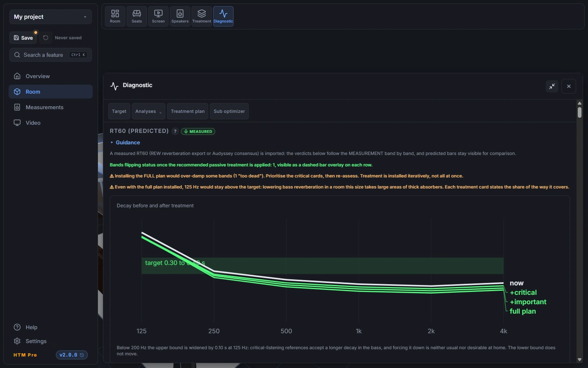Go to Overview in the sidebar

tap(51, 76)
